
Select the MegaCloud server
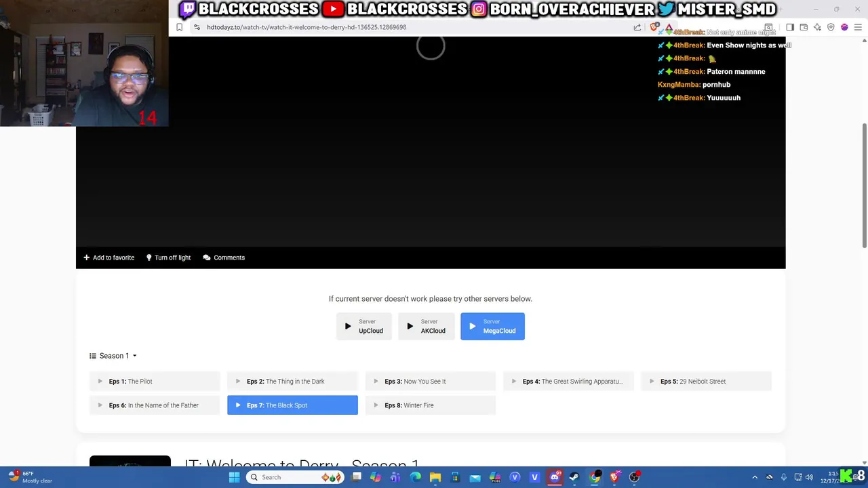[492, 326]
